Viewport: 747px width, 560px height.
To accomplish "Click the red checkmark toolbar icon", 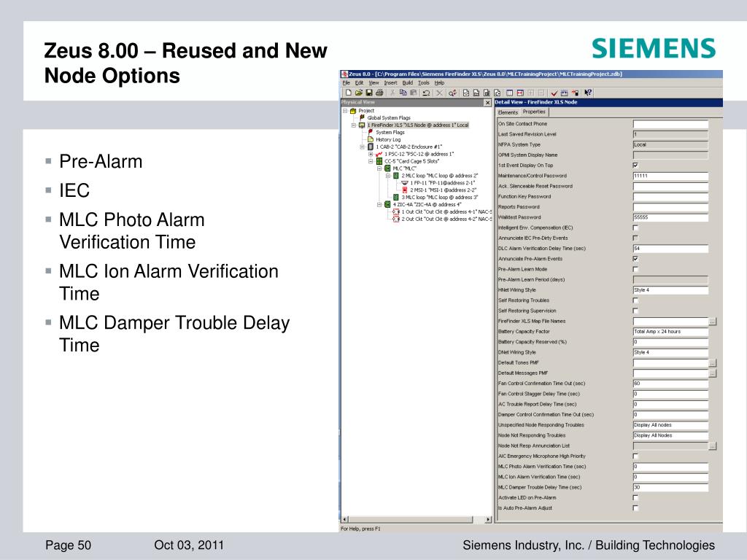I will pyautogui.click(x=554, y=93).
